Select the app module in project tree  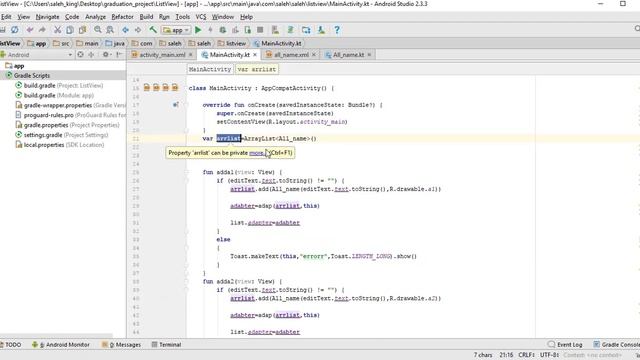(x=15, y=66)
